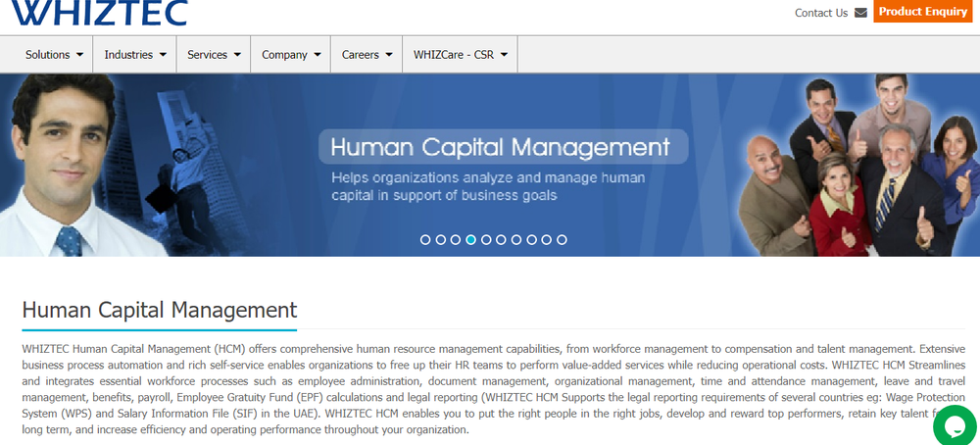
Task: Expand the dropdown arrow beside Careers
Action: [x=389, y=55]
